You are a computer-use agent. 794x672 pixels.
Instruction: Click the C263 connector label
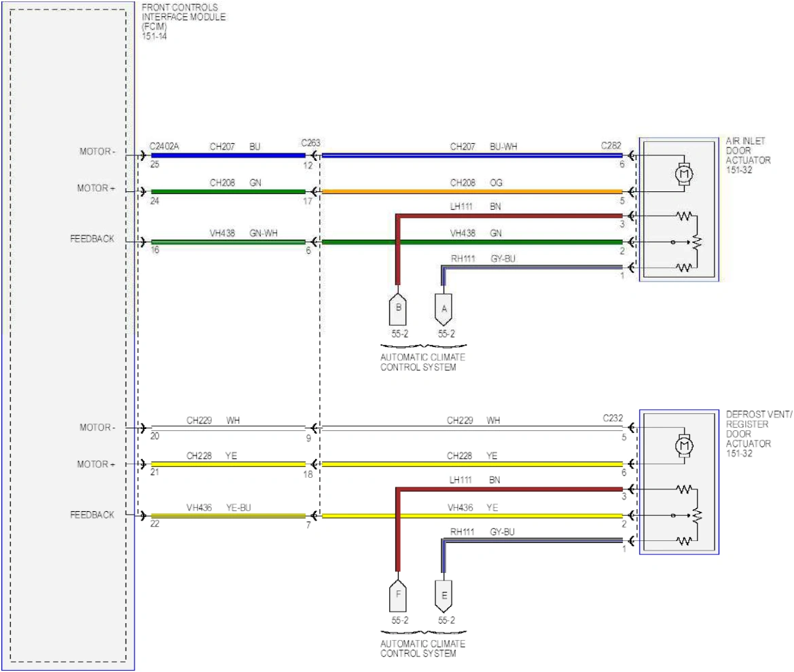pyautogui.click(x=310, y=143)
